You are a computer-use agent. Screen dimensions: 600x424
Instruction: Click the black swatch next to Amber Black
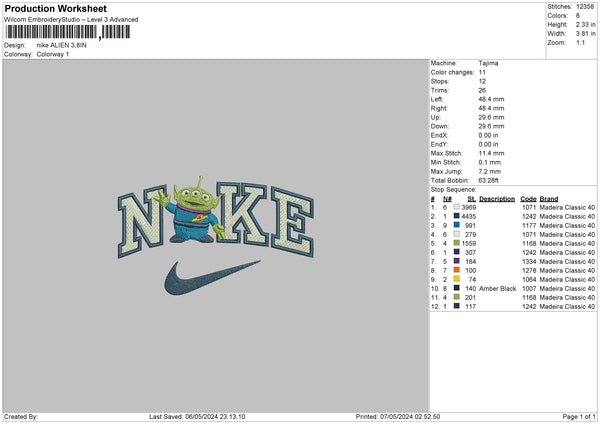pyautogui.click(x=457, y=288)
